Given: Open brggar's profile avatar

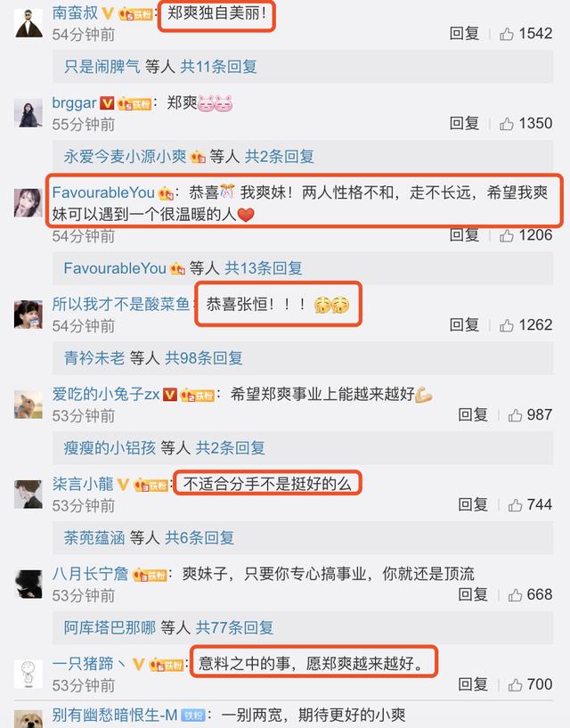Looking at the screenshot, I should click(x=28, y=113).
